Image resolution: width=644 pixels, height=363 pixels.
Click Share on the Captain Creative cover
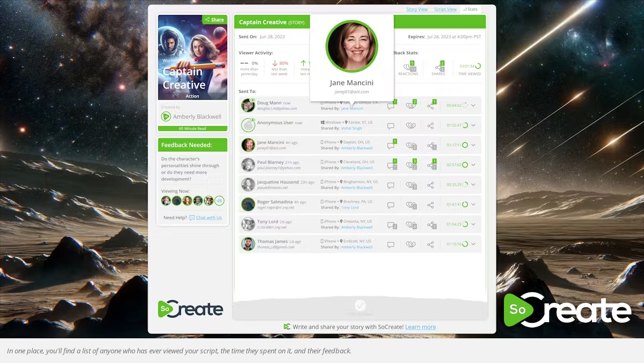pyautogui.click(x=214, y=19)
